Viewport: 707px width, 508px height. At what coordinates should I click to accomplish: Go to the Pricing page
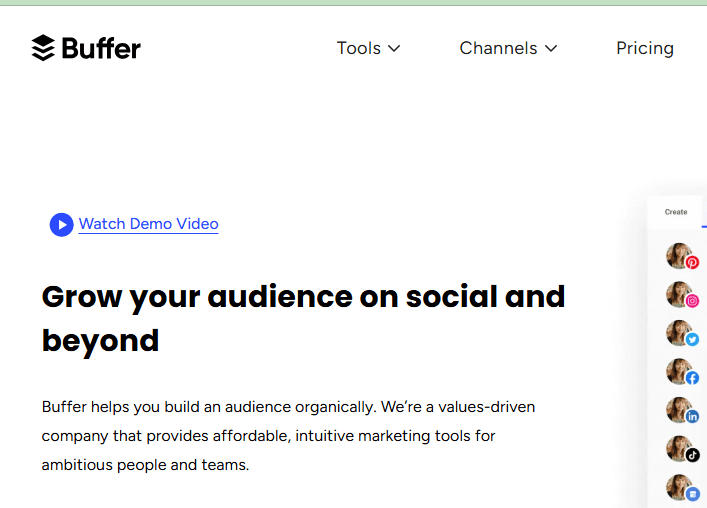point(645,48)
